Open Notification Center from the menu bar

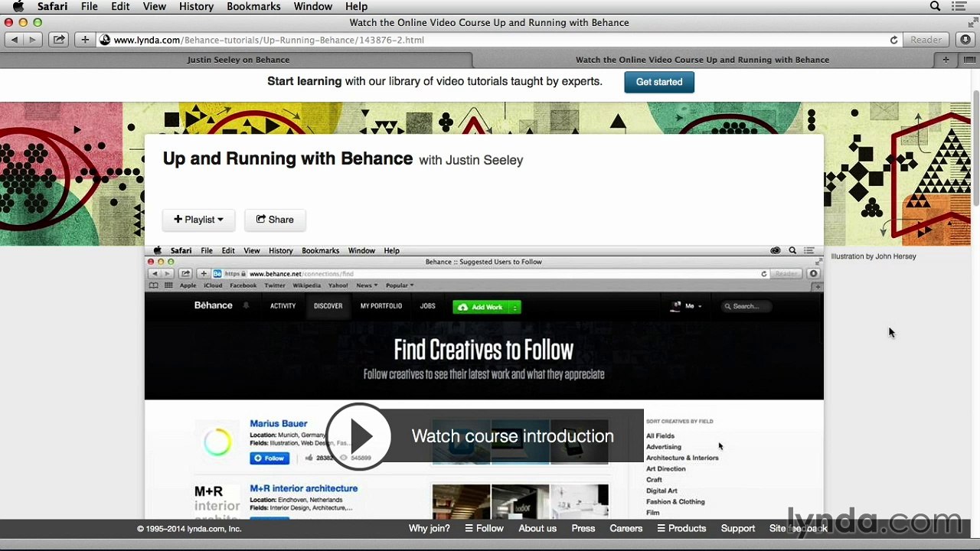click(x=959, y=6)
